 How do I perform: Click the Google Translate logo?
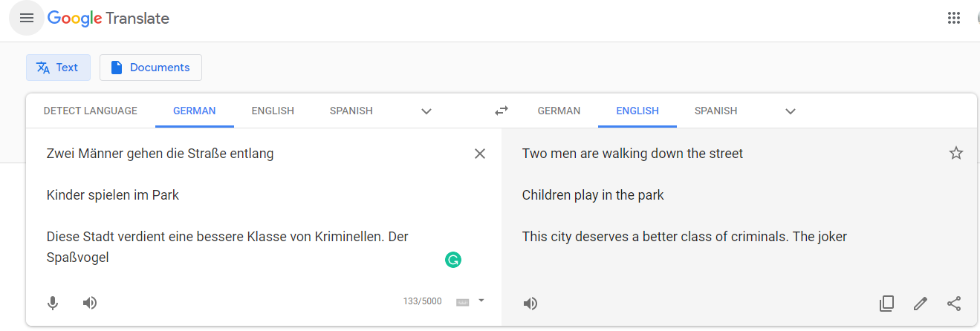pos(108,19)
